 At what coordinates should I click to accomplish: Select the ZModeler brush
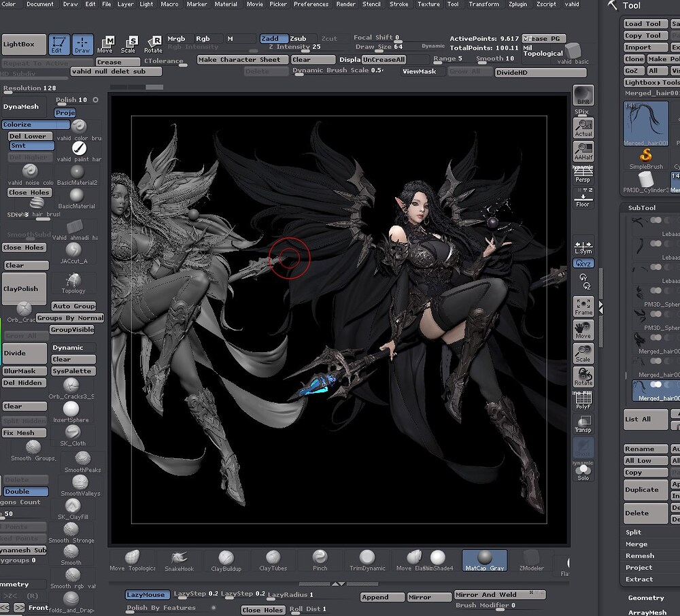click(x=531, y=561)
